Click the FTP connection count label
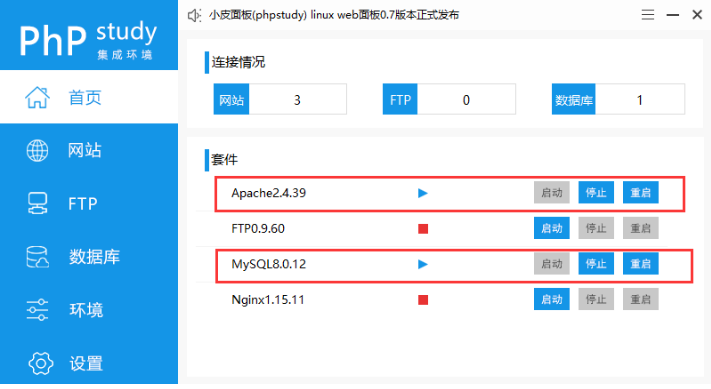Viewport: 711px width, 389px height. pos(400,99)
